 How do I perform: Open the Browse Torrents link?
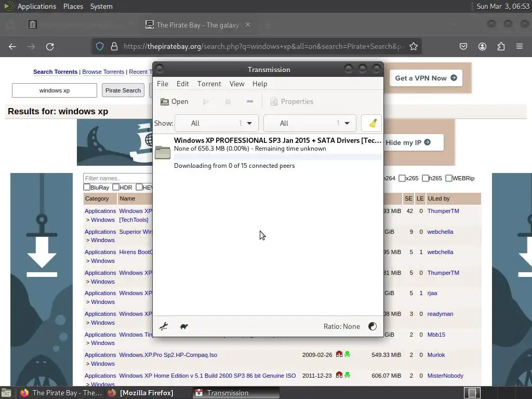(103, 72)
